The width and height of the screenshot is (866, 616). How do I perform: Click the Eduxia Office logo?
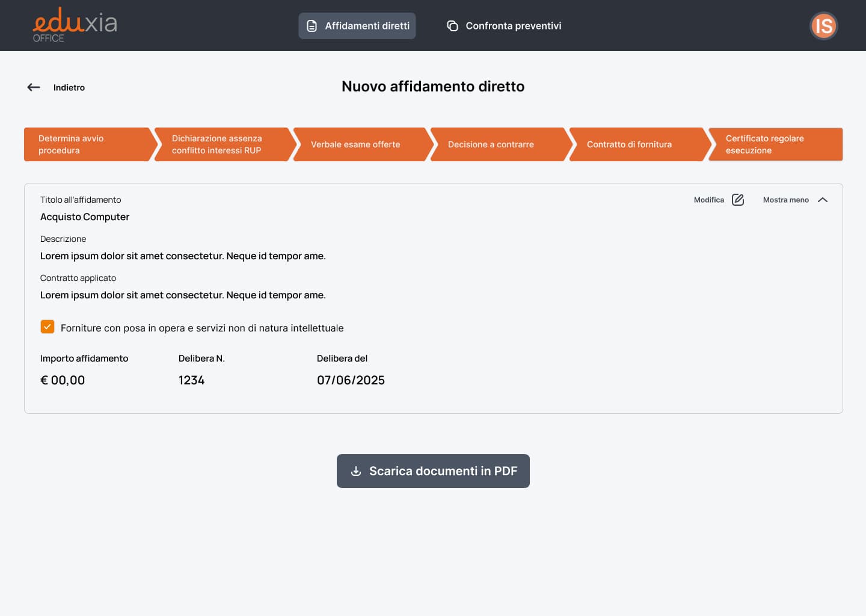(x=75, y=25)
